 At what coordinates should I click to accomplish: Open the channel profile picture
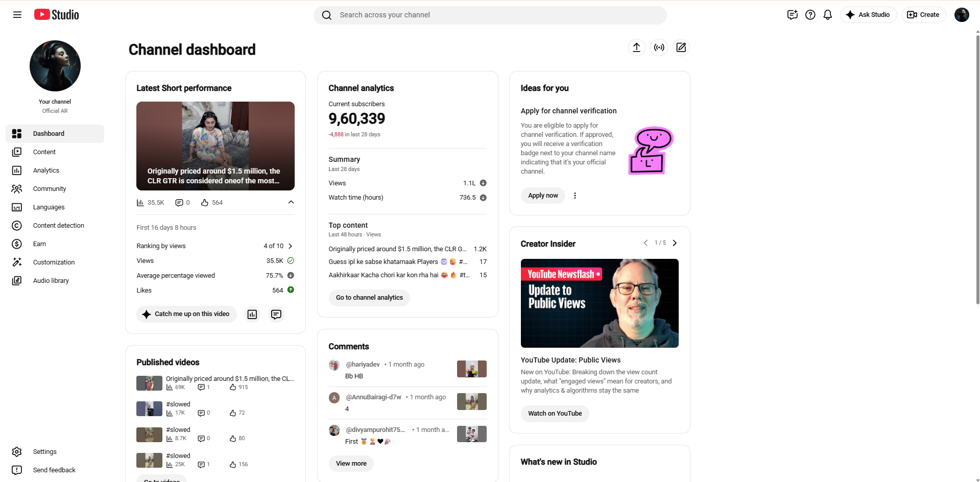pos(55,66)
